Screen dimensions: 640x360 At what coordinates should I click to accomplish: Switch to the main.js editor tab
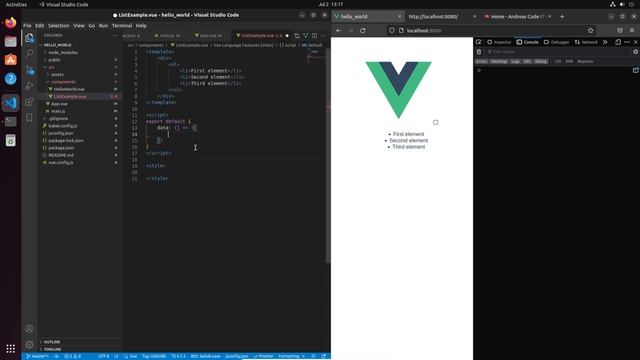(x=167, y=36)
